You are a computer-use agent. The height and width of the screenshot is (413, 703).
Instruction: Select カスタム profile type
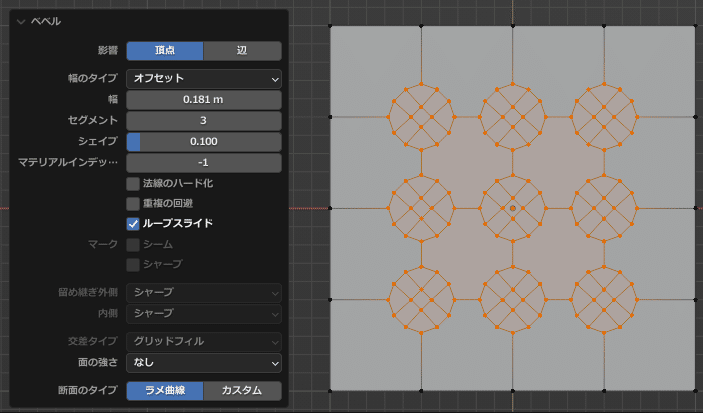243,391
